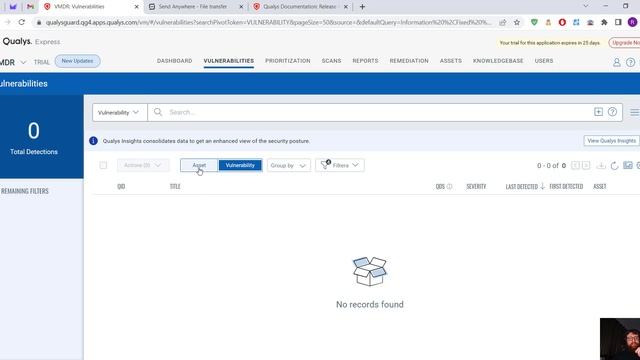The image size is (640, 360).
Task: Open the purple Chrome profile avatar
Action: [632, 22]
